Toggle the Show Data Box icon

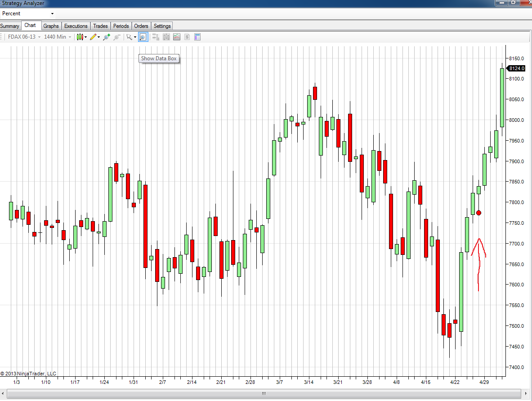point(143,37)
